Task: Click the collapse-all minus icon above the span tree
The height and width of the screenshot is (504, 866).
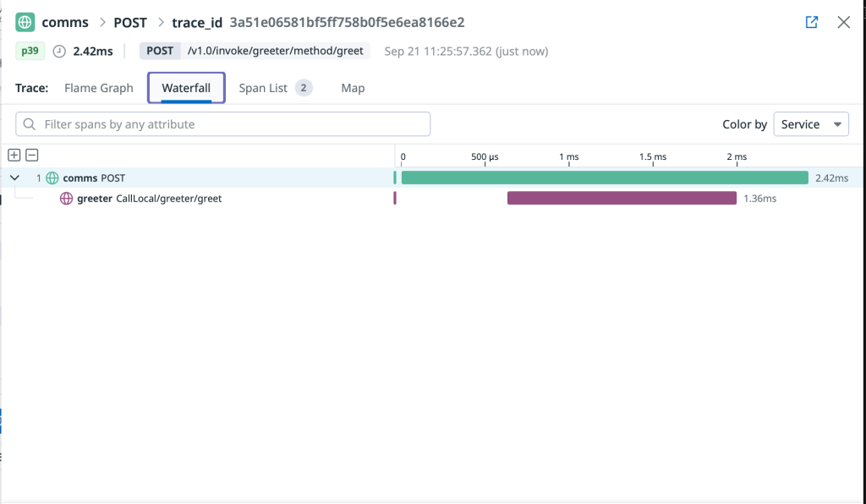Action: coord(30,155)
